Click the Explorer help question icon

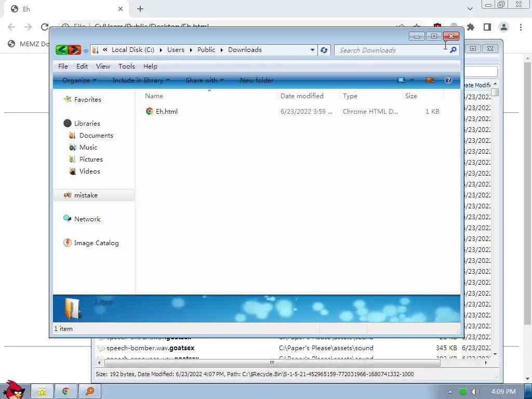pos(448,81)
